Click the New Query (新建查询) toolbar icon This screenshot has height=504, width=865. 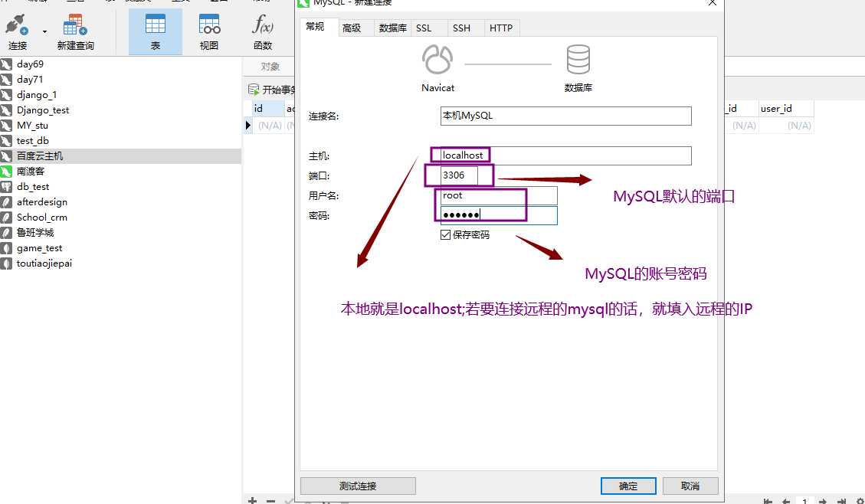[75, 25]
